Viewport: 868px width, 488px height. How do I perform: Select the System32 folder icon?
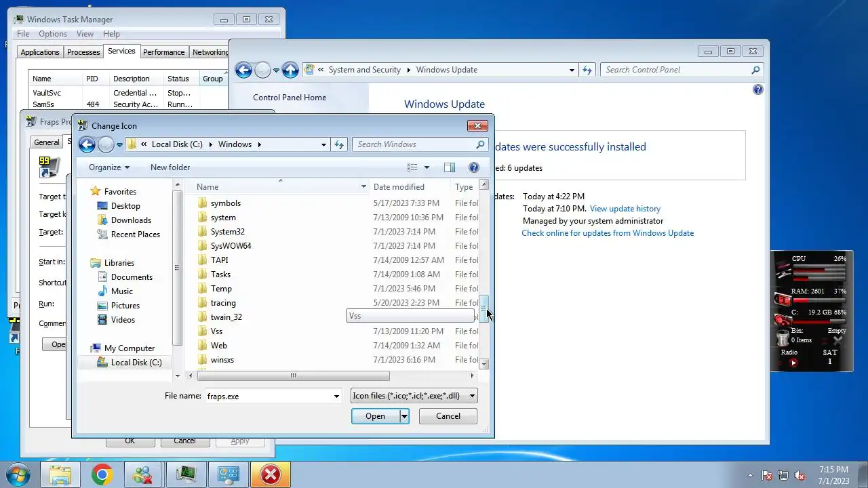point(202,232)
